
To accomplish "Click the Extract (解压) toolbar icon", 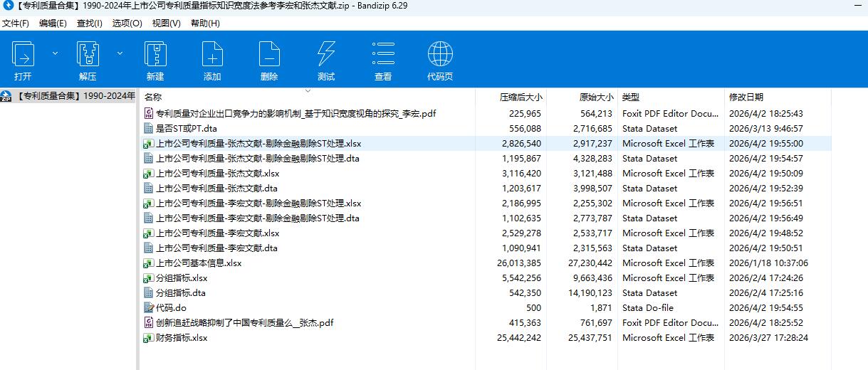I will [88, 54].
